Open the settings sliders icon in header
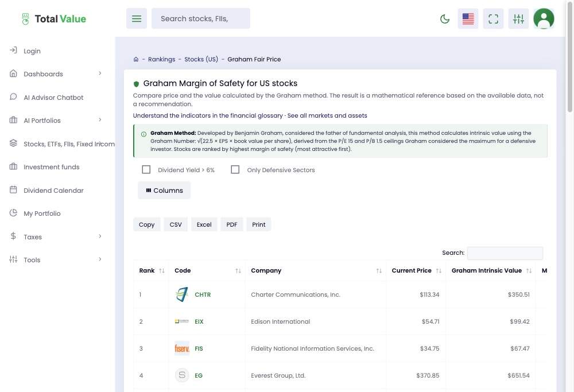The height and width of the screenshot is (392, 574). click(518, 19)
